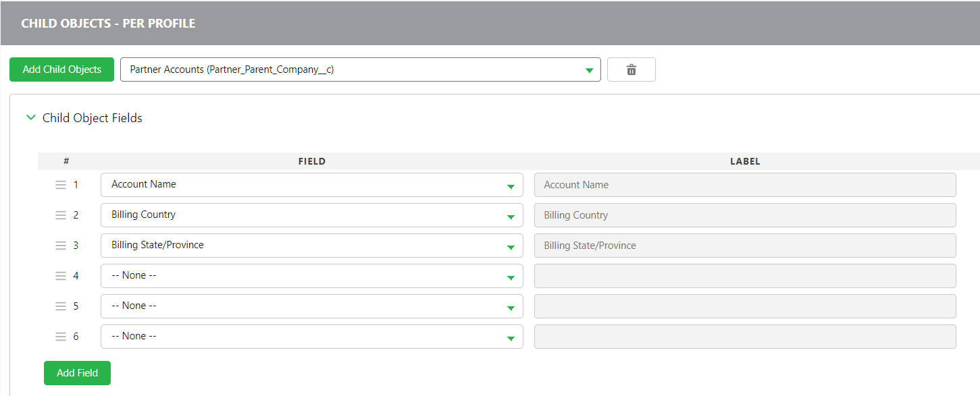
Task: Collapse the Child Object Fields section
Action: click(30, 117)
